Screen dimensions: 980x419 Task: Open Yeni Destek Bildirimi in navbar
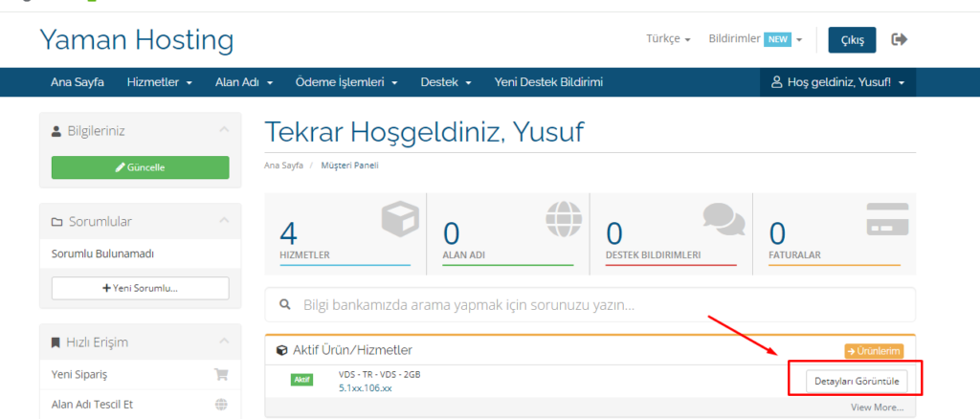(548, 82)
